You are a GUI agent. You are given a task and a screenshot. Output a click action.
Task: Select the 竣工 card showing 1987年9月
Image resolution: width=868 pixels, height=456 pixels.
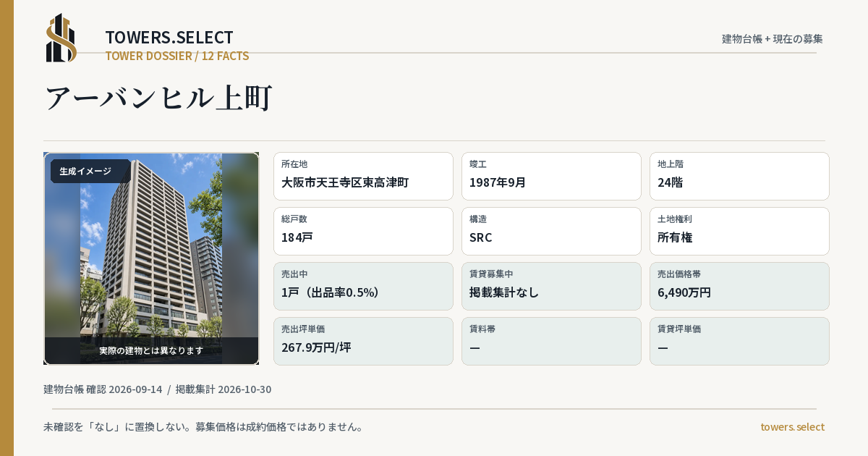click(x=551, y=176)
